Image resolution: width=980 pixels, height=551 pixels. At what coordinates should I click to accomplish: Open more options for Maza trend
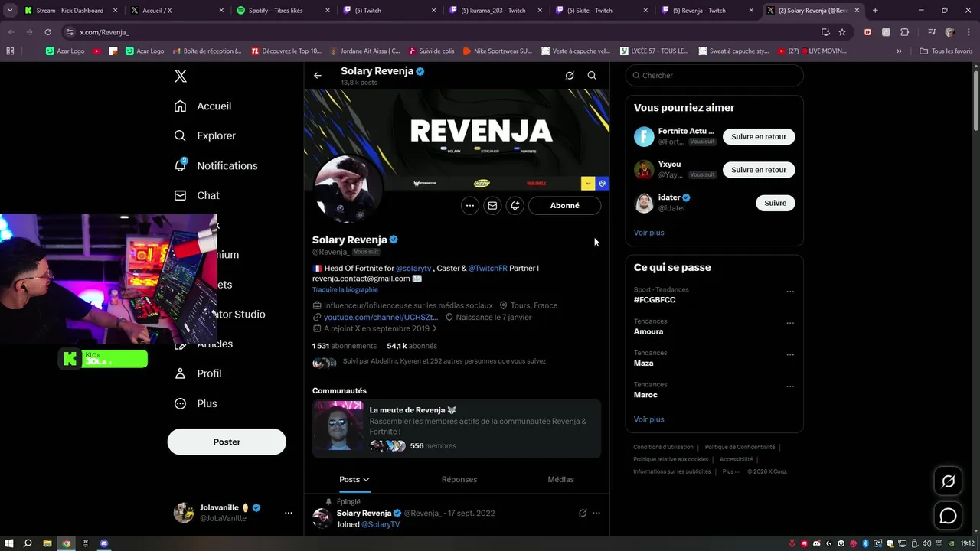pos(790,355)
